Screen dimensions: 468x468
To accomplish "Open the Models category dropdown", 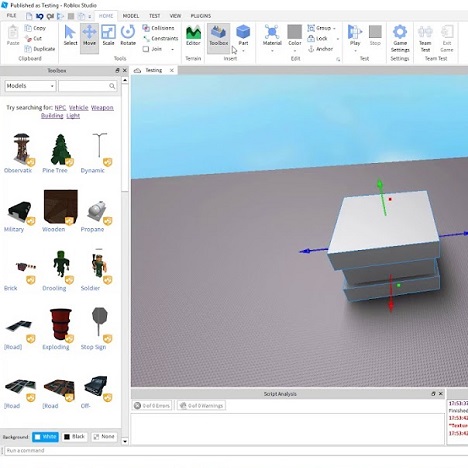I will 30,86.
